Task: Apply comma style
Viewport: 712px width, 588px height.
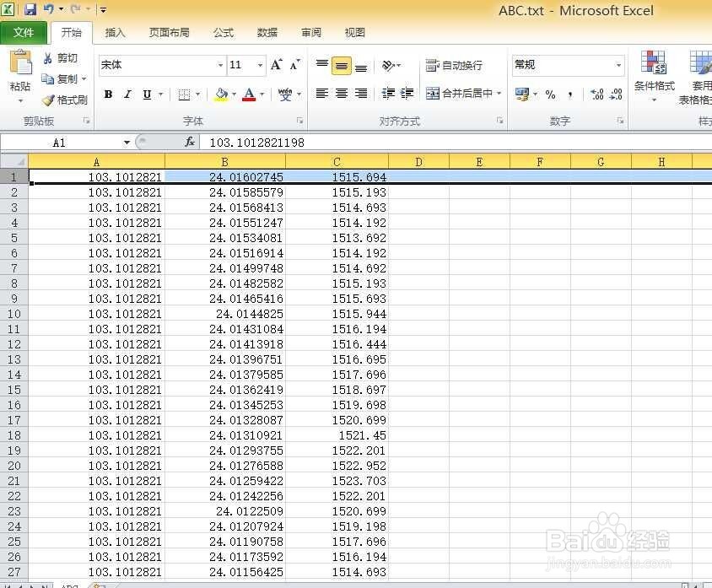Action: (x=570, y=94)
